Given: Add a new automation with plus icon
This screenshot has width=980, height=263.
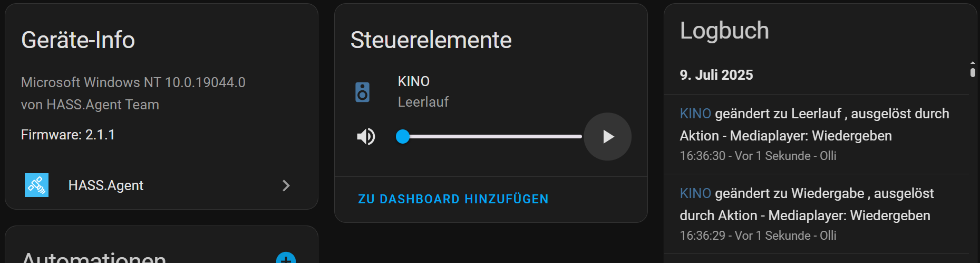Looking at the screenshot, I should tap(286, 259).
